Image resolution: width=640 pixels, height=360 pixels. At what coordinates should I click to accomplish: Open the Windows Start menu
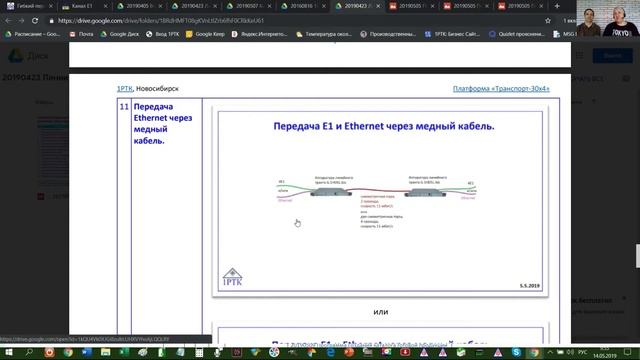click(9, 352)
